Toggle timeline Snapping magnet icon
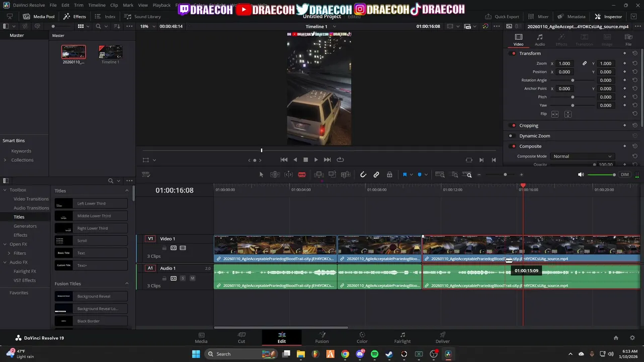The image size is (644, 362). (363, 174)
